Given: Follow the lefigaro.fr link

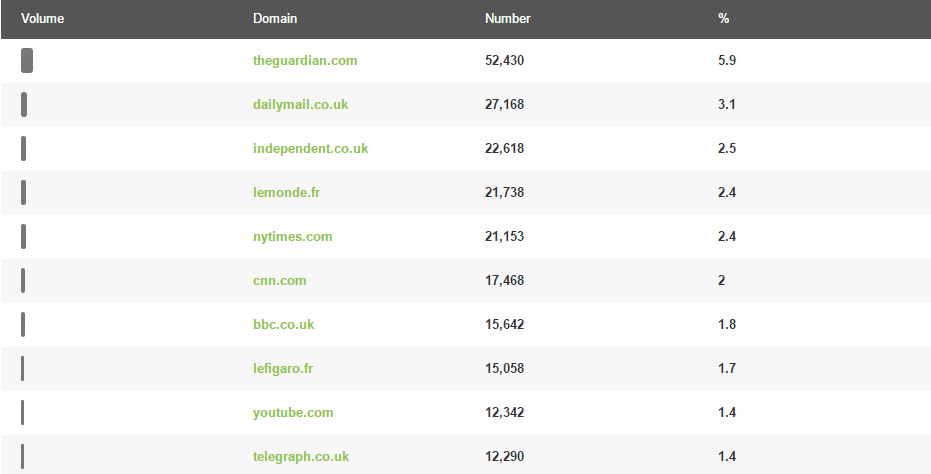Looking at the screenshot, I should (x=283, y=368).
